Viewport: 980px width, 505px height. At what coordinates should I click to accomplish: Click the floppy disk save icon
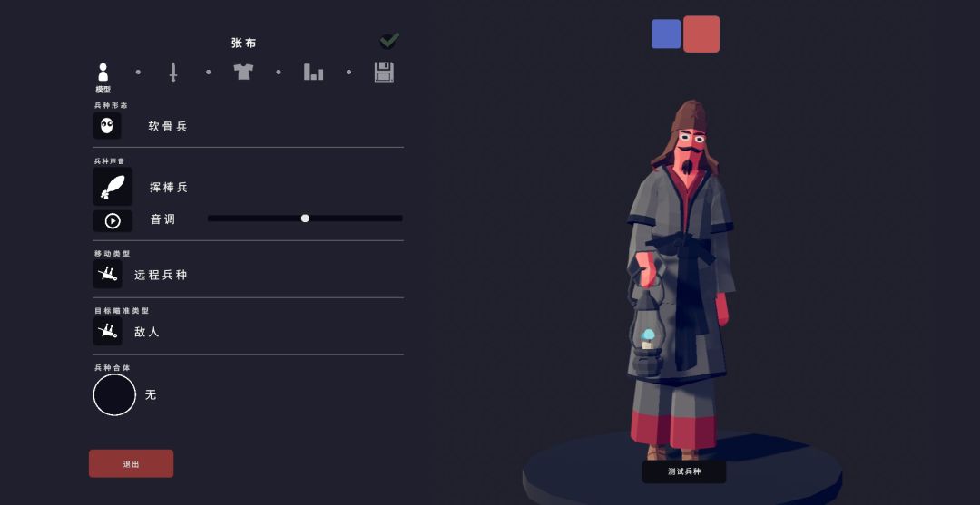pyautogui.click(x=384, y=72)
